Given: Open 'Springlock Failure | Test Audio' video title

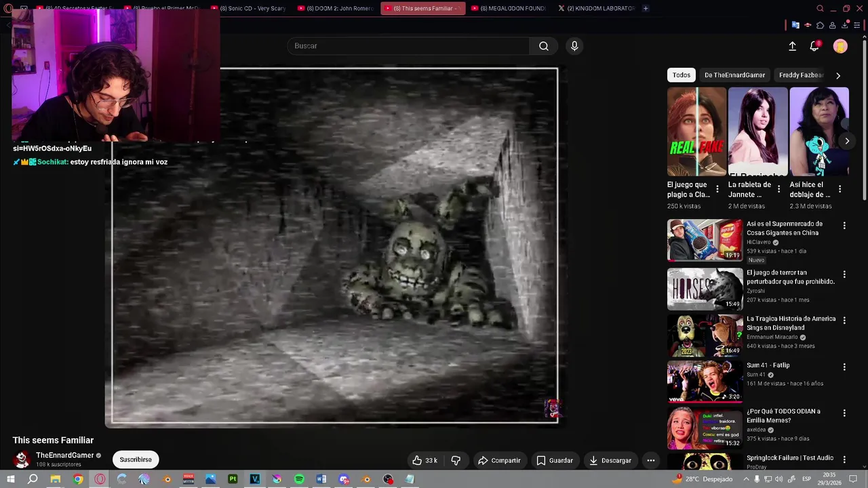Looking at the screenshot, I should (790, 458).
